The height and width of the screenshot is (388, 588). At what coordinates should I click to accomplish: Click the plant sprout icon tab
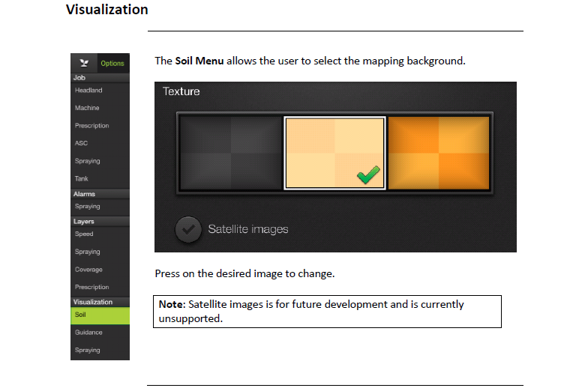coord(84,63)
